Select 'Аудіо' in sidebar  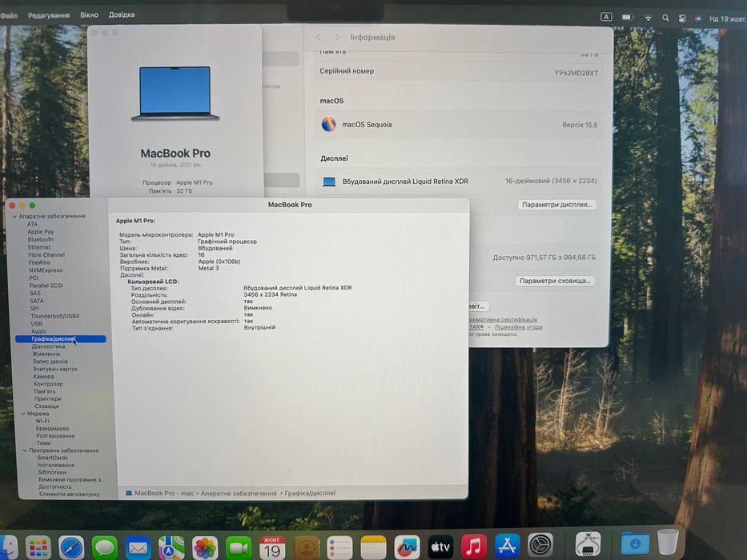38,331
